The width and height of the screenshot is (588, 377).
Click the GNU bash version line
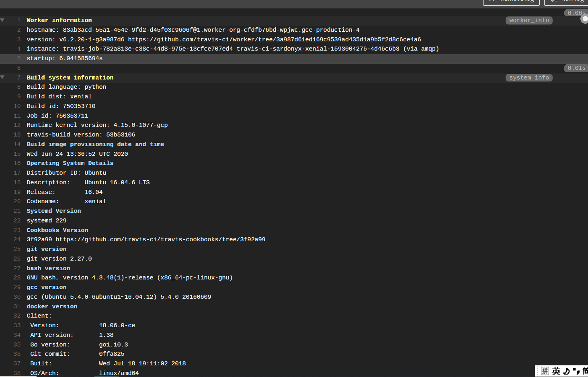coord(130,278)
